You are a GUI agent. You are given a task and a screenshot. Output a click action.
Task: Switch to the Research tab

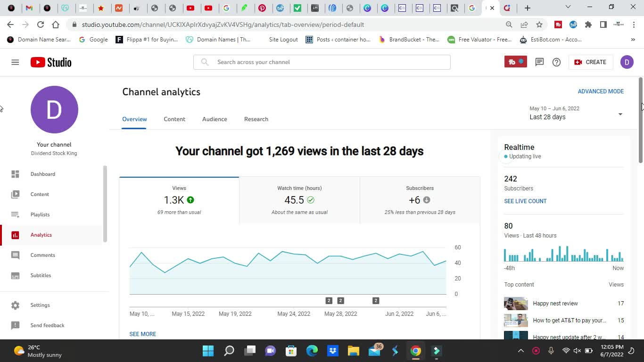(x=256, y=119)
